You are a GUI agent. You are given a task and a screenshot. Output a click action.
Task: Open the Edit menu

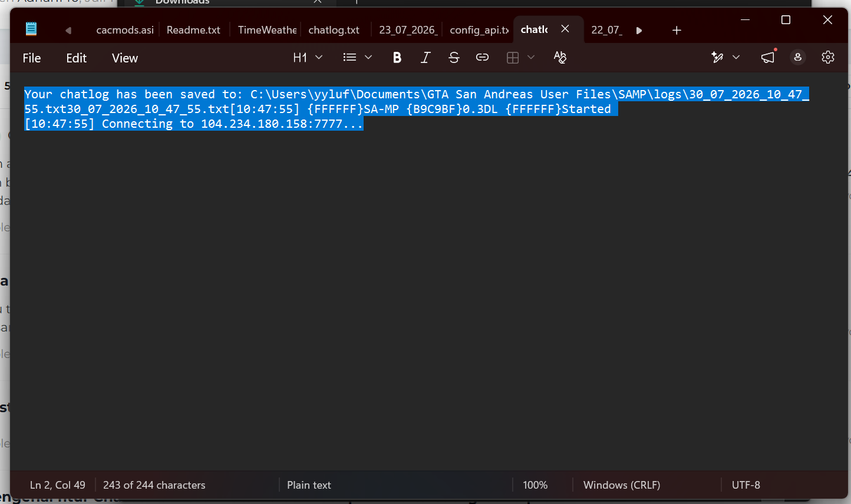pyautogui.click(x=77, y=58)
